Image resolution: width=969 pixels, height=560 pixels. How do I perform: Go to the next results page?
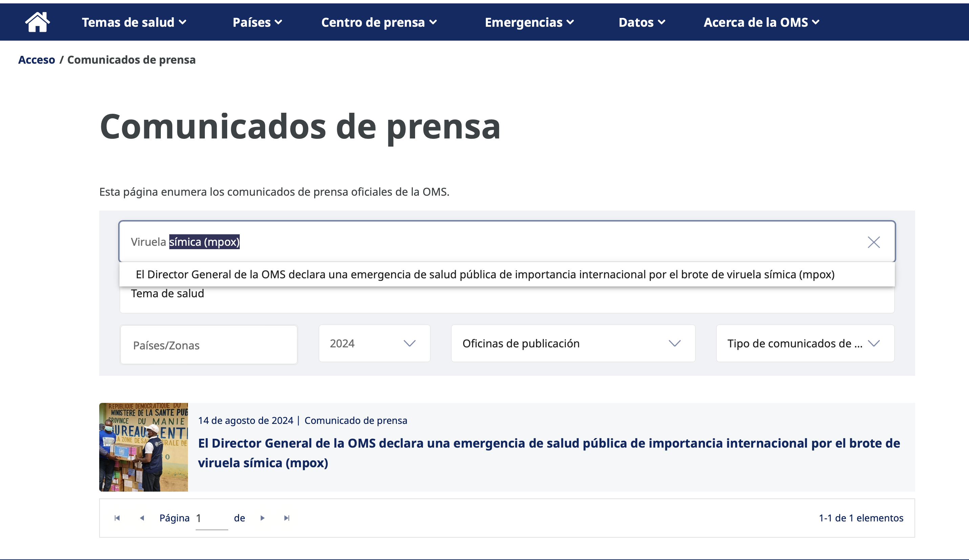point(262,518)
